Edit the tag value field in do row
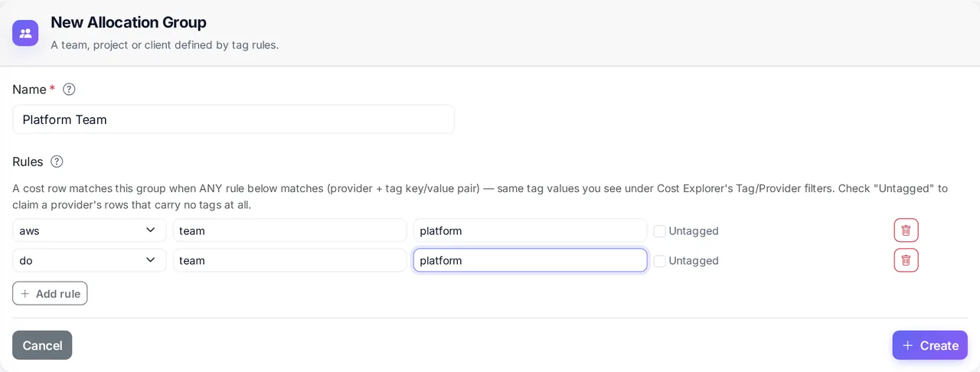 530,260
